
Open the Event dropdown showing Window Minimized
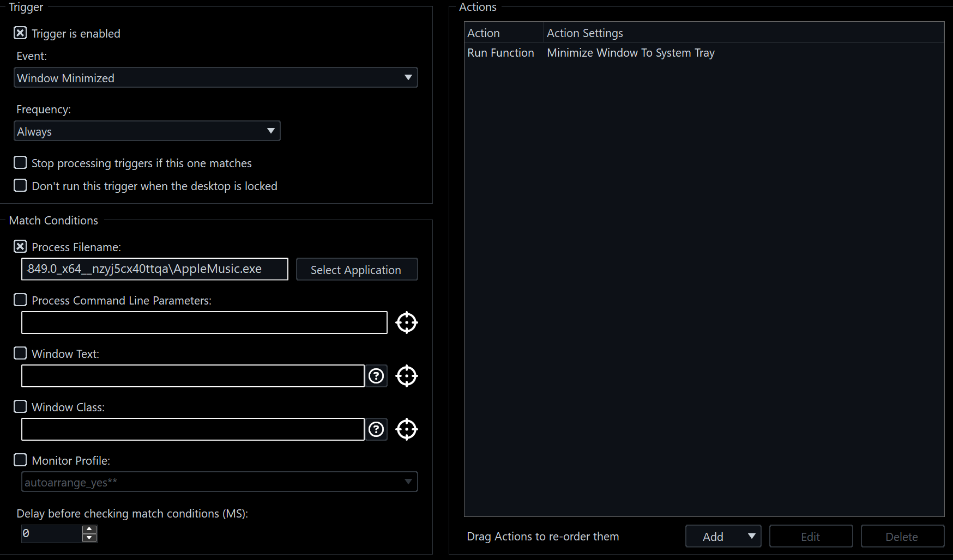coord(215,78)
